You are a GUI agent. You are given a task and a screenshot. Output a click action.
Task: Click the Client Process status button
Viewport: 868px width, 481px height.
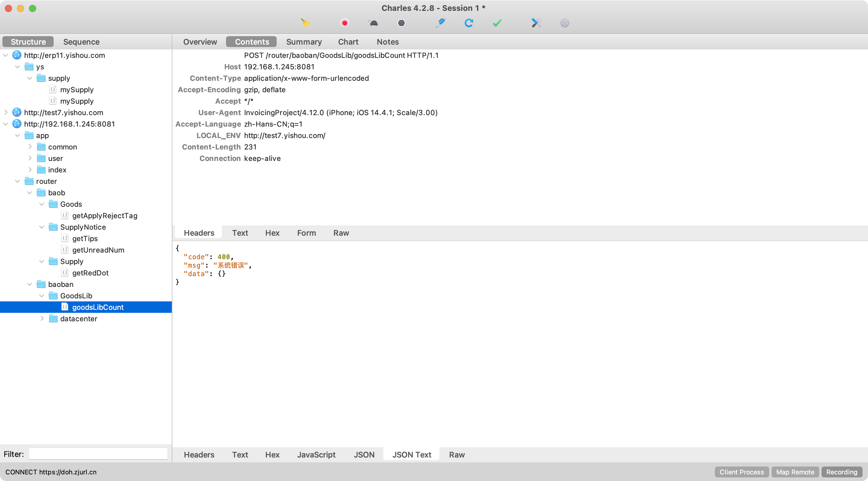[x=742, y=472]
